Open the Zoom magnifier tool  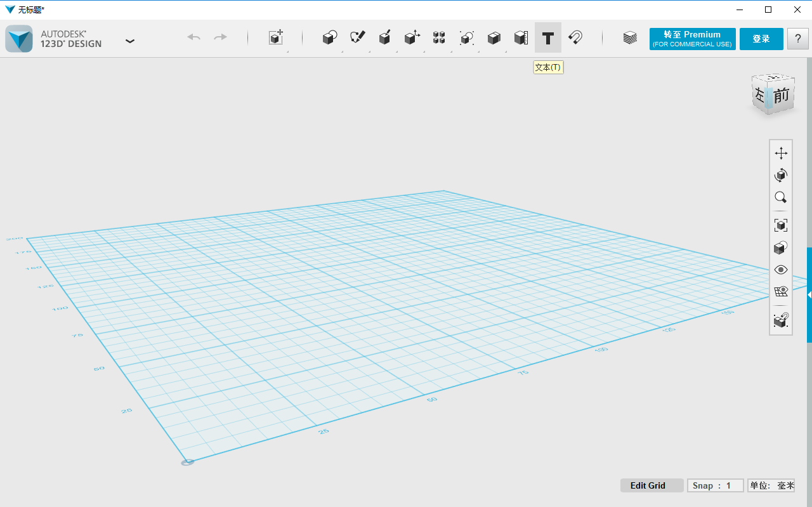coord(781,197)
